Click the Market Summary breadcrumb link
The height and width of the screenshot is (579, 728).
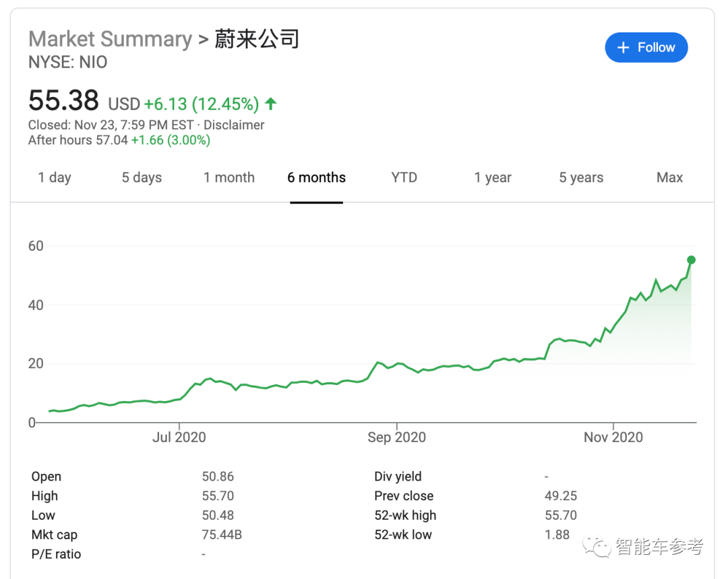coord(110,39)
